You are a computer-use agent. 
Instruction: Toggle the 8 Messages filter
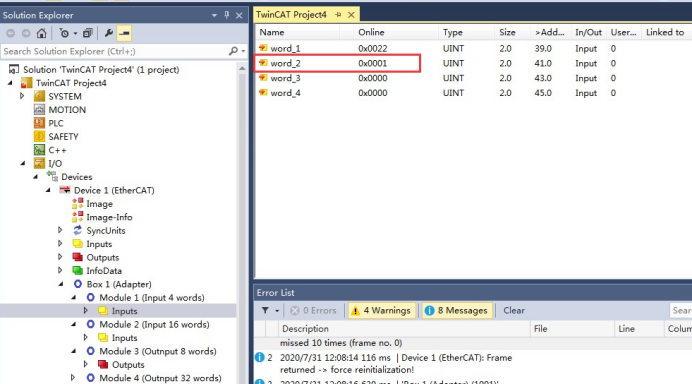pyautogui.click(x=457, y=311)
